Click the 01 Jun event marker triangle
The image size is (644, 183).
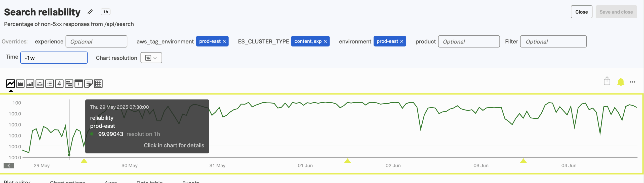click(347, 161)
